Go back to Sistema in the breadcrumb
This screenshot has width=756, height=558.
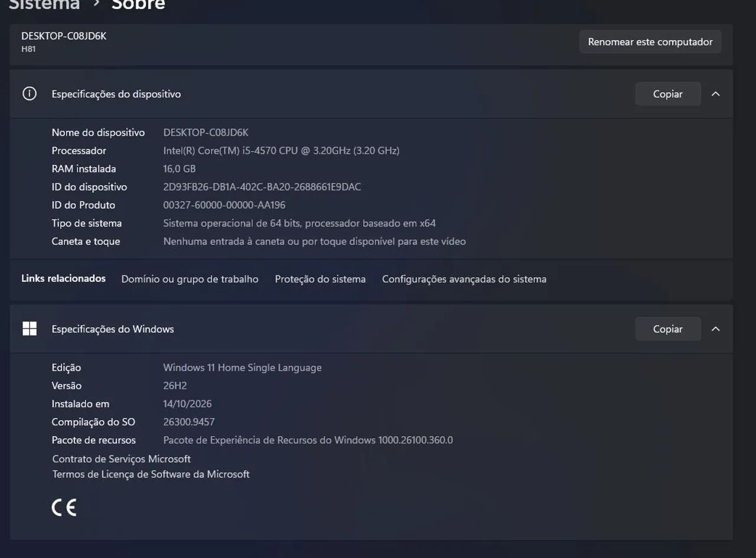coord(44,5)
